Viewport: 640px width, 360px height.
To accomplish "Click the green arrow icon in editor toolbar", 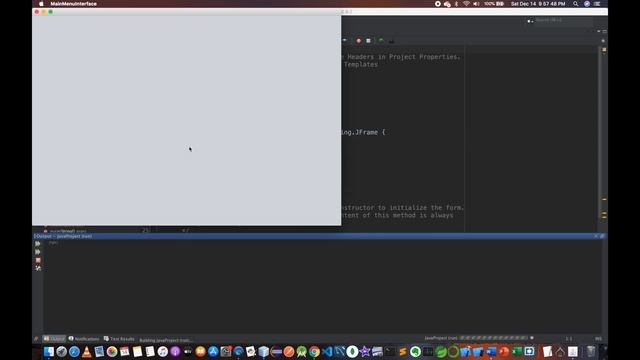I will [381, 40].
